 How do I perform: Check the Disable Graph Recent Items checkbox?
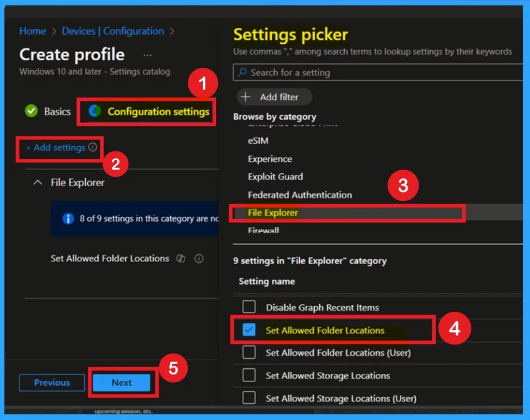[249, 307]
